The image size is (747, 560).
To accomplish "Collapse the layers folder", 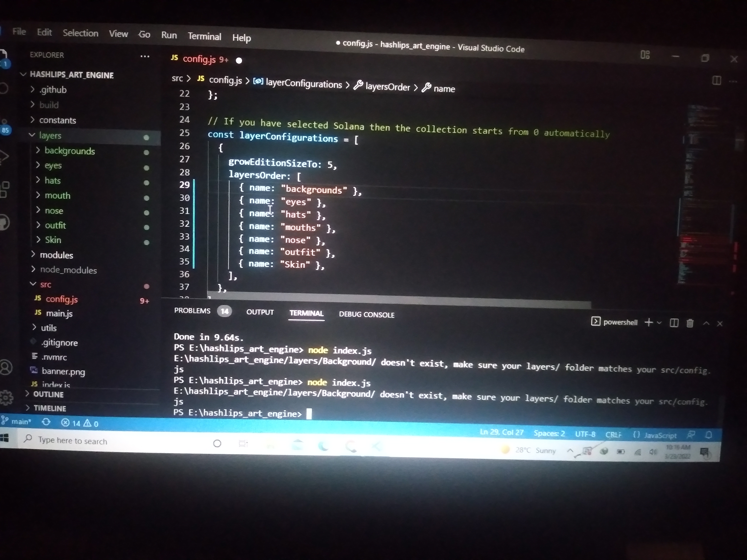I will coord(50,135).
